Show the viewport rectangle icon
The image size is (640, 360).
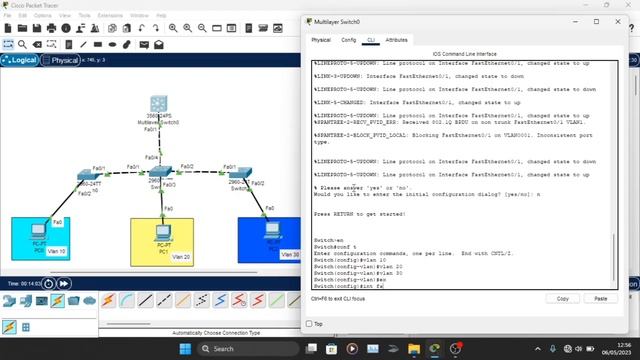tap(217, 28)
